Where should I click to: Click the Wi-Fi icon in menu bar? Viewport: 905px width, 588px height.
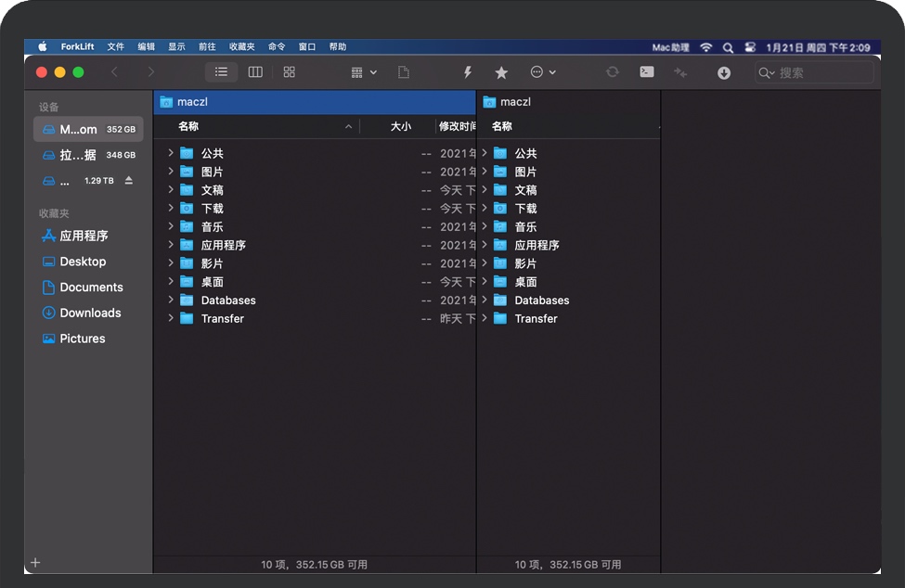[705, 46]
